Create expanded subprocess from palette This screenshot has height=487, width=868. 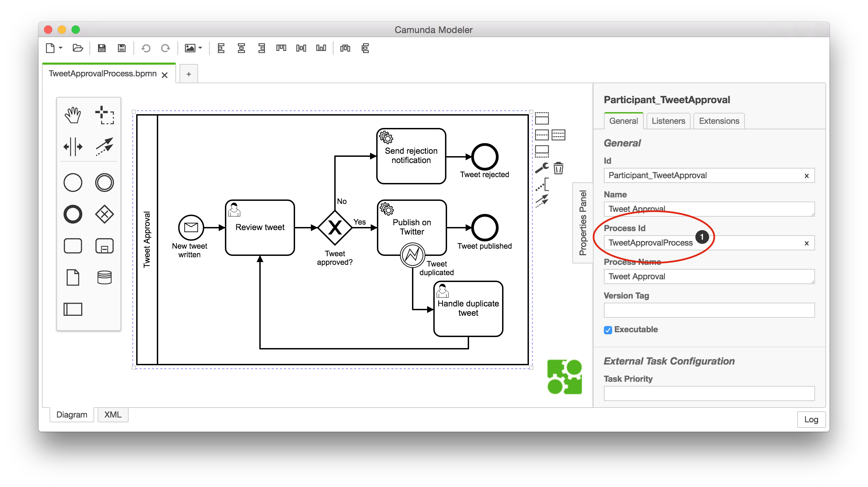click(105, 246)
